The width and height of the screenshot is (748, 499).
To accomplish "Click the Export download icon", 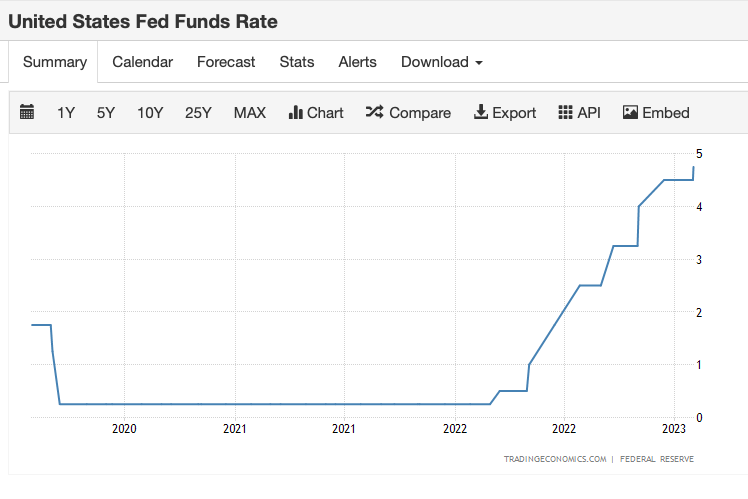I will coord(480,113).
